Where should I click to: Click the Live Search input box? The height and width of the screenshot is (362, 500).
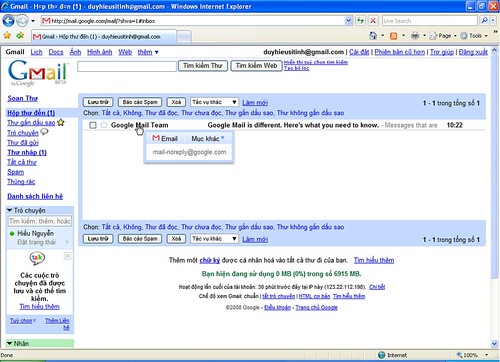coord(430,21)
